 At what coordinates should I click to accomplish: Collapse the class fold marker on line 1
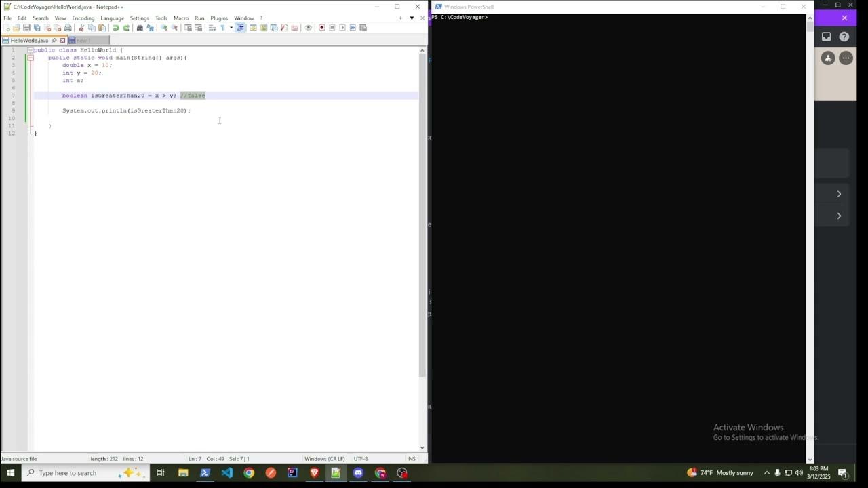point(31,50)
